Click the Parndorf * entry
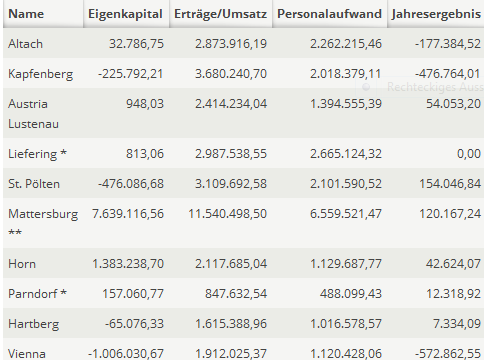The image size is (484, 360). tap(37, 294)
